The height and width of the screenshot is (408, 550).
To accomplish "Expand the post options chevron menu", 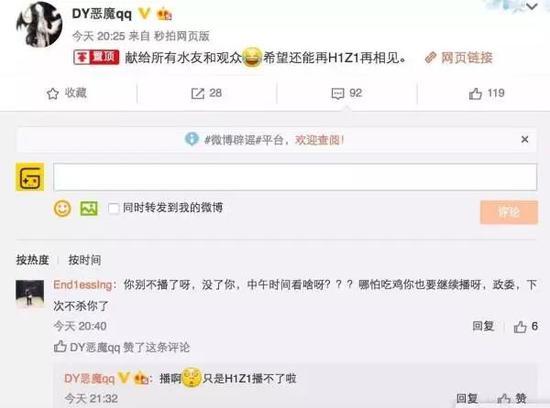I will point(532,6).
